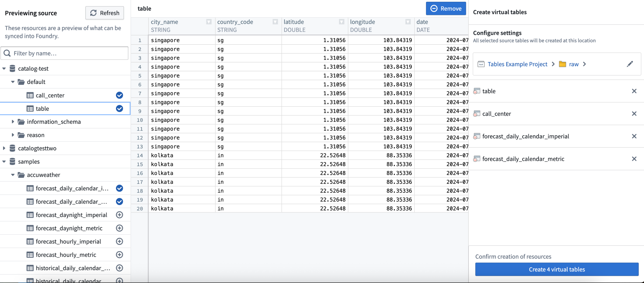Image resolution: width=644 pixels, height=283 pixels.
Task: Click the Remove button above the table preview
Action: point(446,8)
